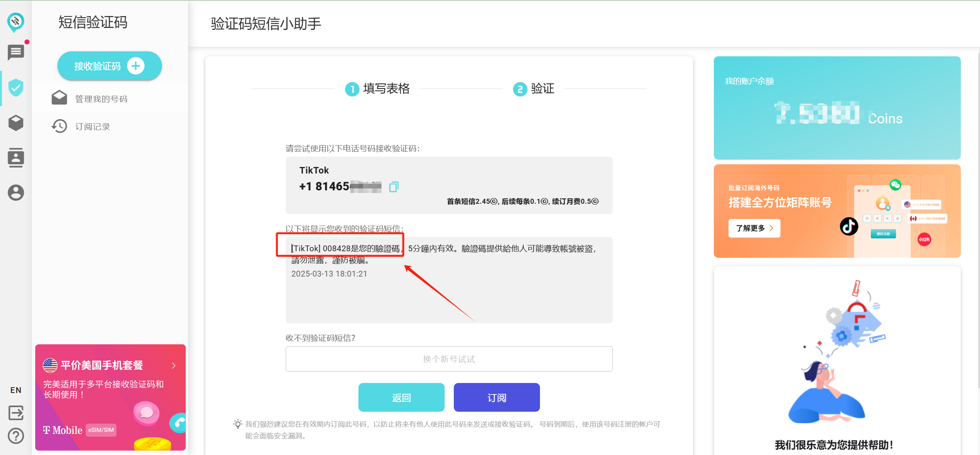Click the 小红书 icon on orange banner

pos(924,239)
